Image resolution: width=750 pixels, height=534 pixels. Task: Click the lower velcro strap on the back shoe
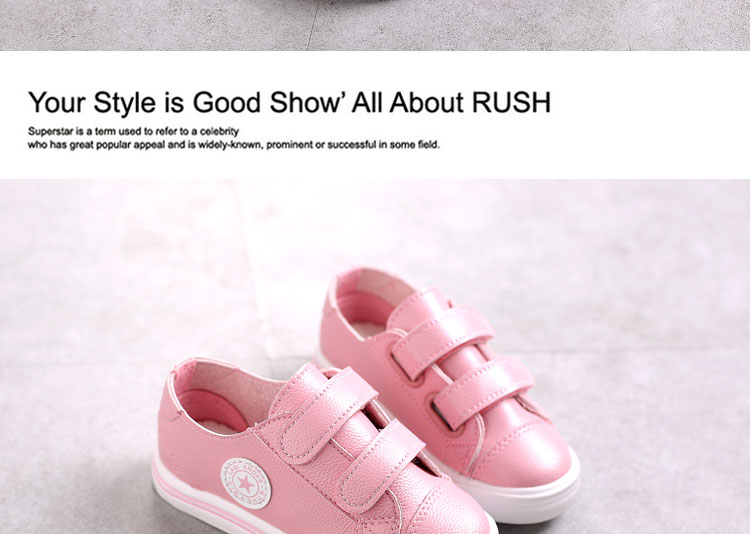click(x=484, y=391)
